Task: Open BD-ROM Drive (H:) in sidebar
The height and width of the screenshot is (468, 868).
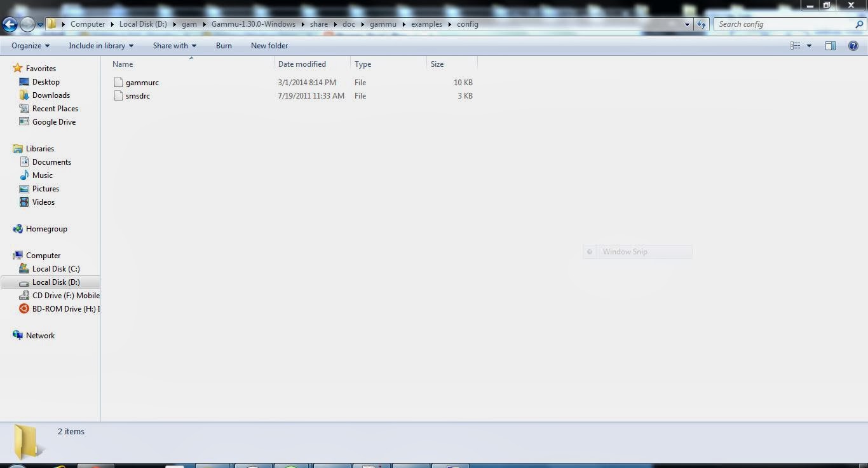Action: pos(66,309)
